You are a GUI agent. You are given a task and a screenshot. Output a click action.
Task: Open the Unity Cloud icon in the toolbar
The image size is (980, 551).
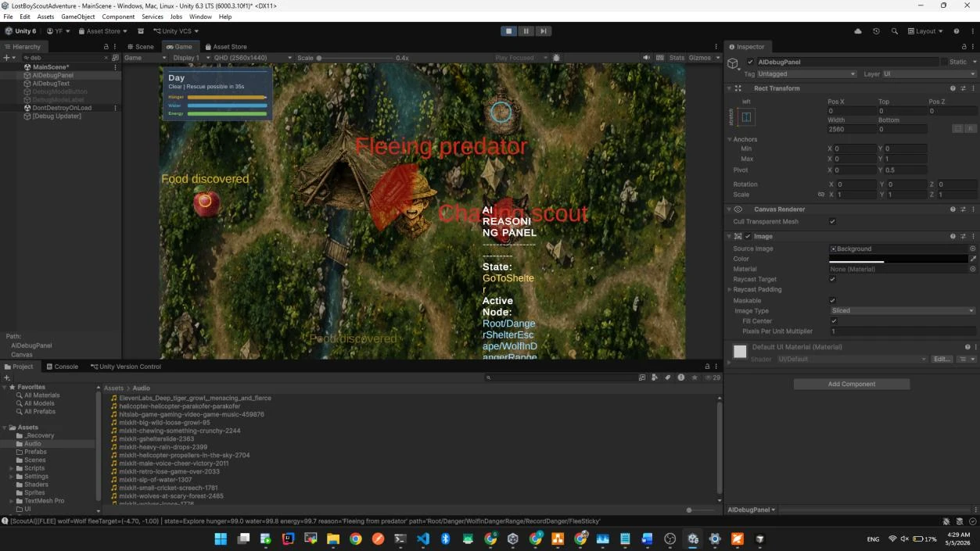pos(858,31)
